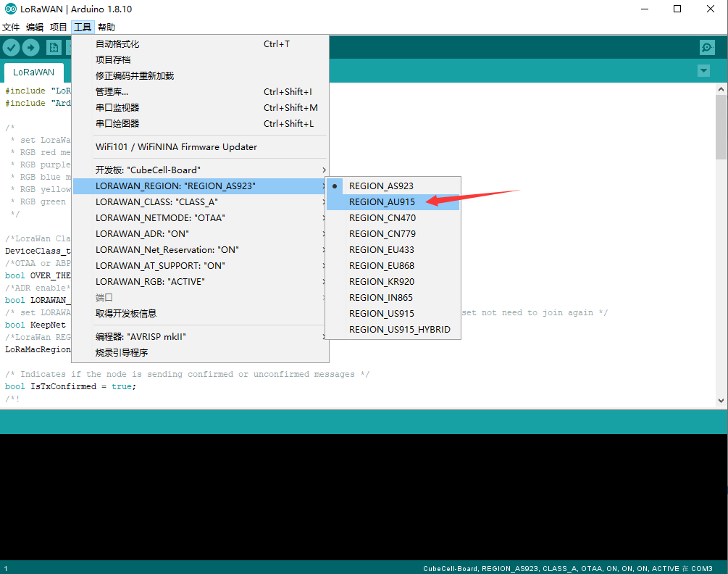The height and width of the screenshot is (574, 728).
Task: Select the REGION_US915_HYBRID radio option
Action: click(x=393, y=330)
